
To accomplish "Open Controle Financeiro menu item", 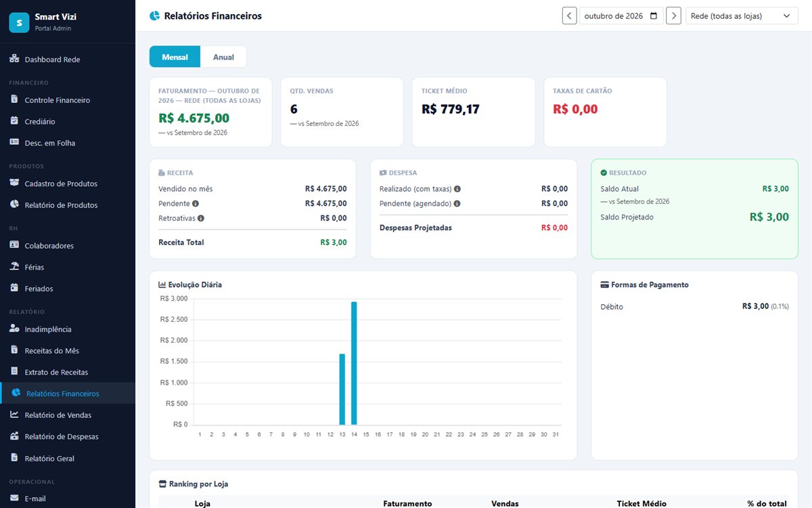I will [x=68, y=100].
